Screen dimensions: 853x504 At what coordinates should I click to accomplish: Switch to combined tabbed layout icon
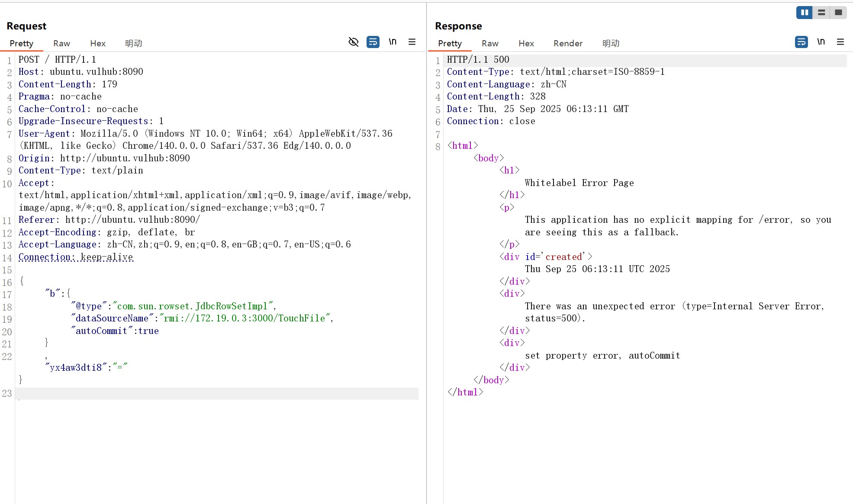[x=838, y=13]
